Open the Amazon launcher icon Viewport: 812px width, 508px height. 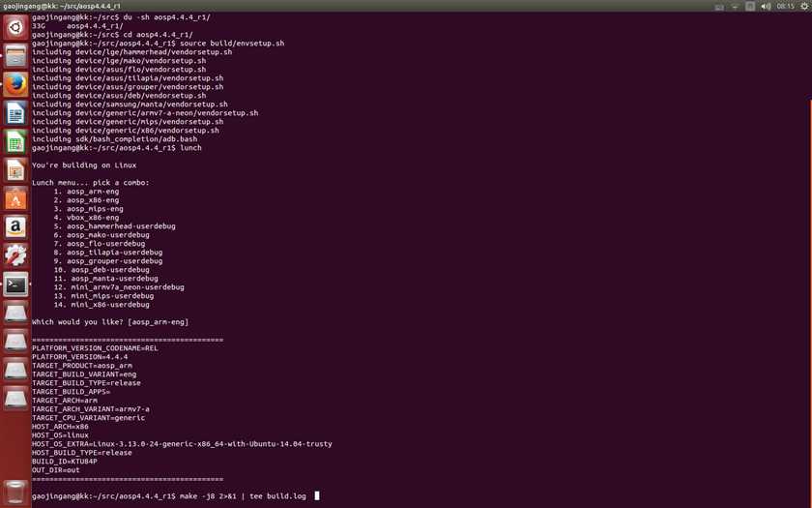(15, 226)
